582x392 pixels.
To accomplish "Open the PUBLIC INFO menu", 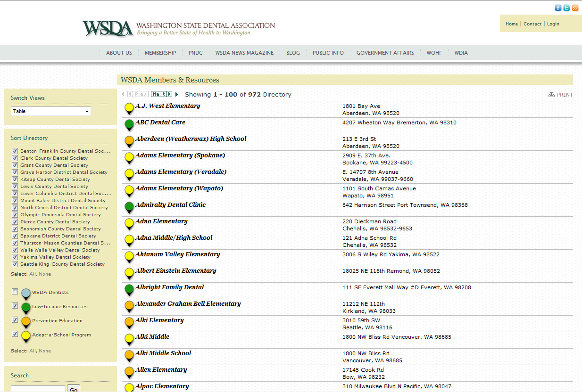I will [328, 53].
